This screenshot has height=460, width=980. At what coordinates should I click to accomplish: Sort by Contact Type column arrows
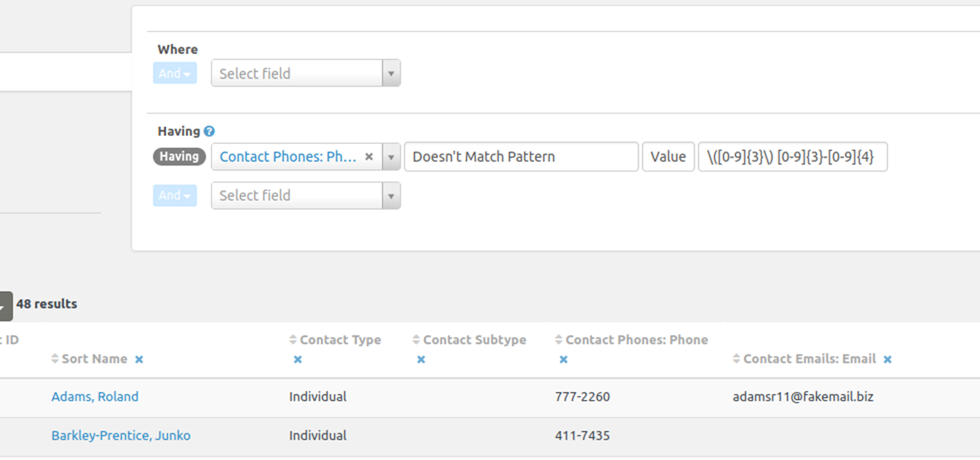click(x=293, y=340)
